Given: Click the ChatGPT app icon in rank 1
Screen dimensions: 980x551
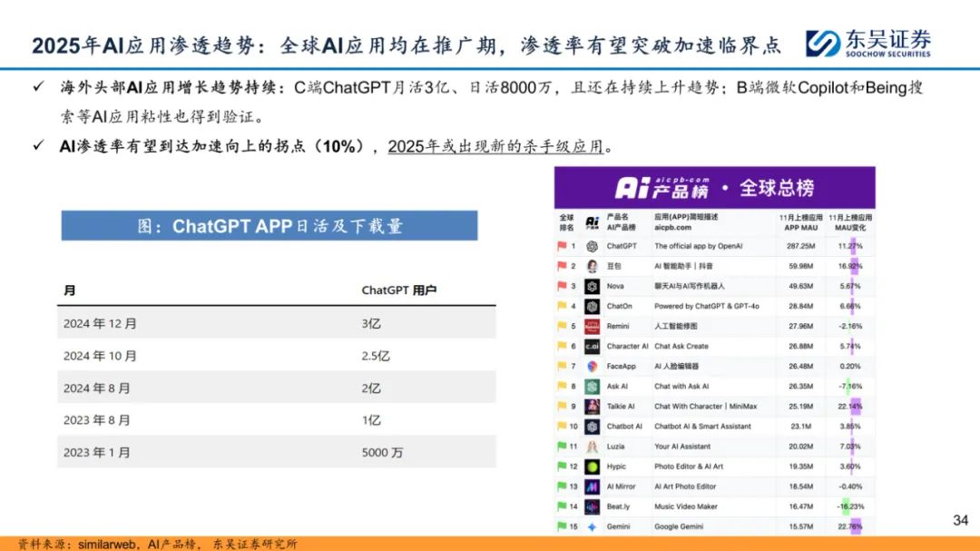Looking at the screenshot, I should 592,246.
